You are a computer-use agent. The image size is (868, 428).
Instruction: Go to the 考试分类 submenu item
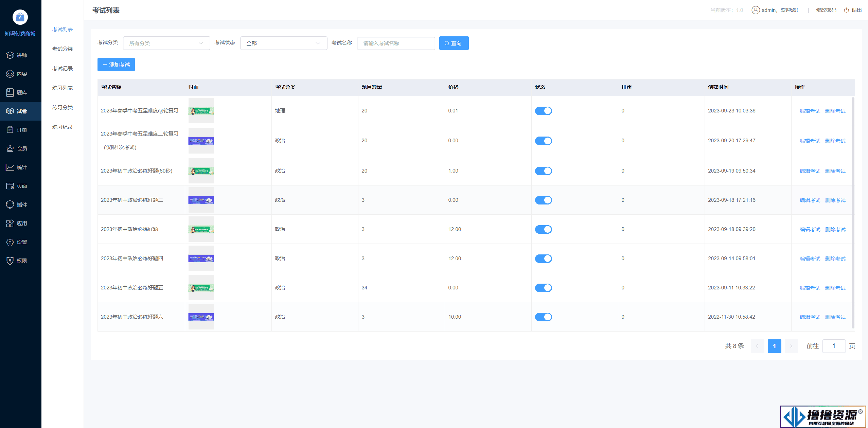click(63, 49)
